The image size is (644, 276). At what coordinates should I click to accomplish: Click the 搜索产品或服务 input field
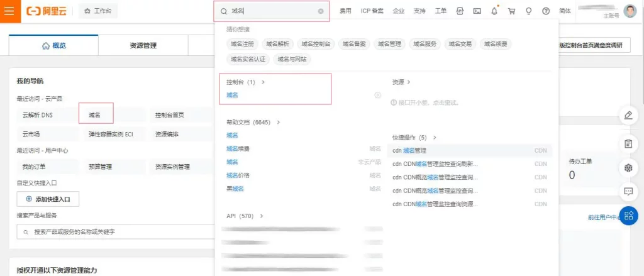[x=116, y=231]
